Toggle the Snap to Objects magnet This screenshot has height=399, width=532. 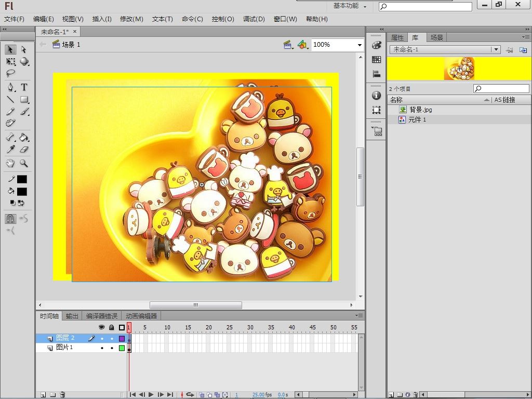pos(10,219)
